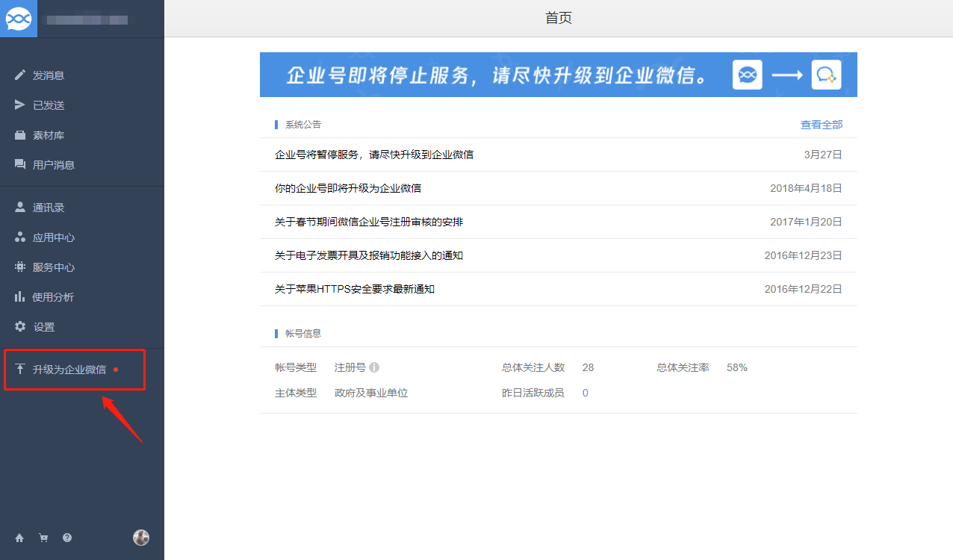The width and height of the screenshot is (953, 560).
Task: Click the chat bubble icon for 用户消息
Action: (x=20, y=164)
